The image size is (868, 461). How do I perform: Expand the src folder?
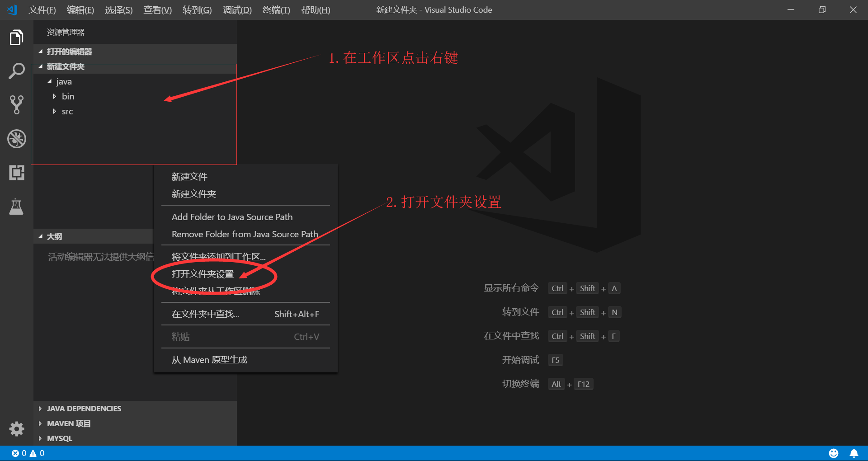coord(55,111)
